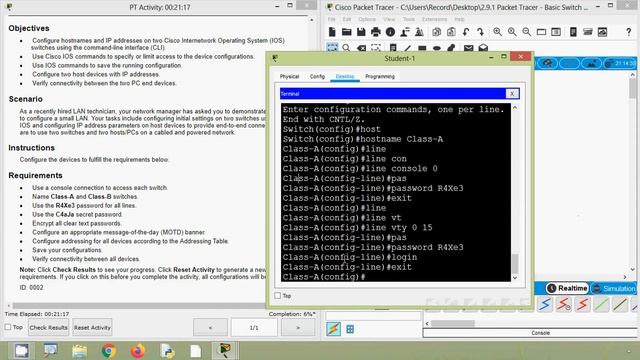Open the Physical tab in Student-1

(289, 76)
